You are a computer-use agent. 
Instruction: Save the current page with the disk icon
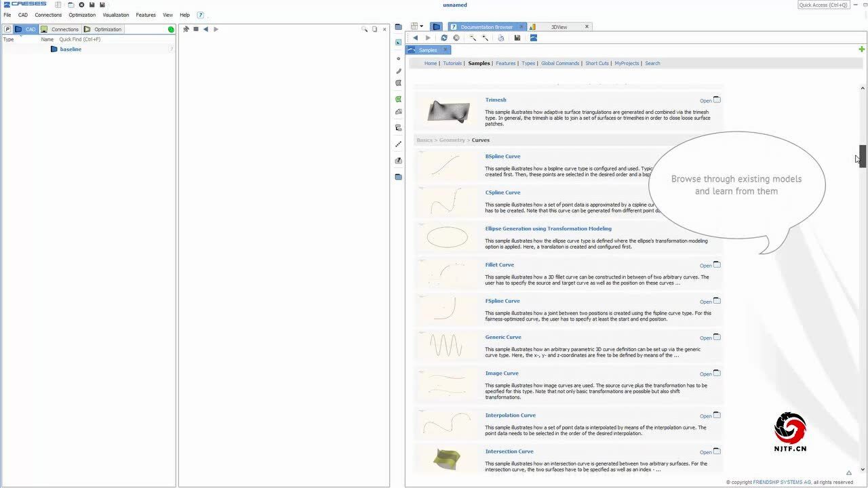point(517,38)
